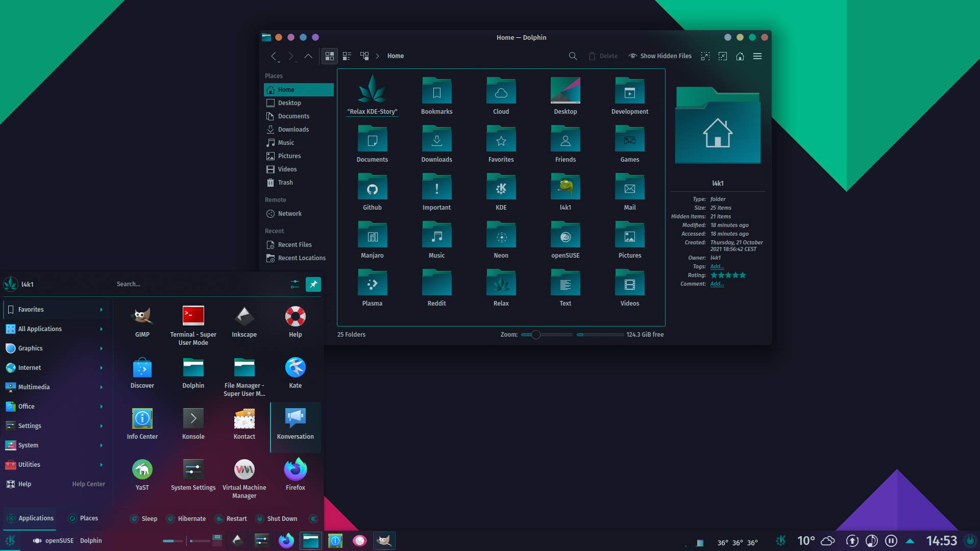Launch Virtual Machine Manager
The image size is (980, 551).
click(x=244, y=479)
